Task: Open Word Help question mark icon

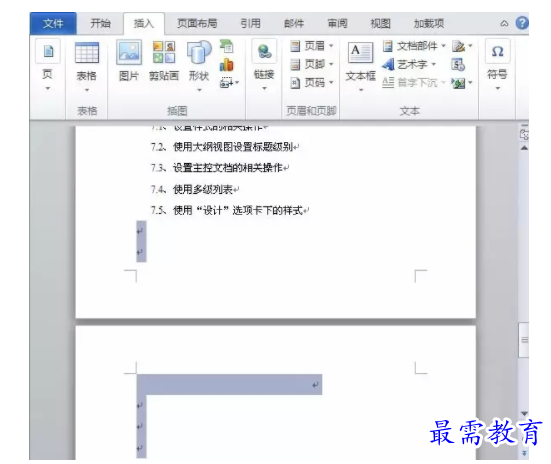Action: (x=522, y=23)
